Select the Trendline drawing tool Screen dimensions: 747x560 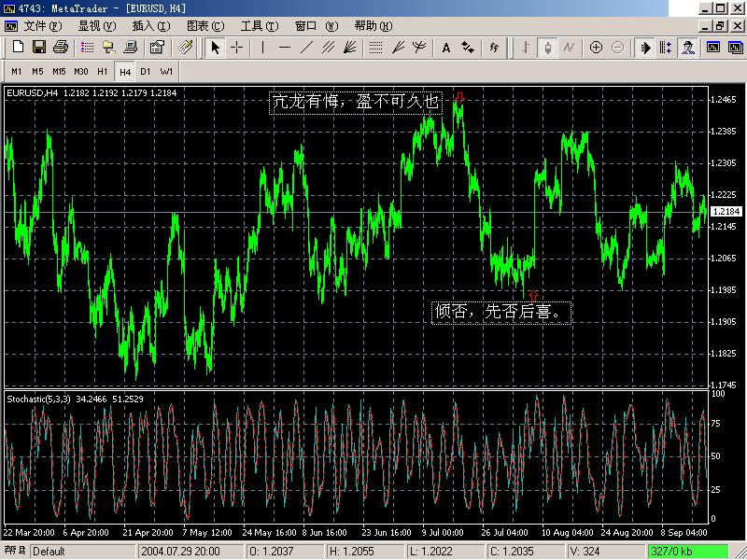(306, 48)
